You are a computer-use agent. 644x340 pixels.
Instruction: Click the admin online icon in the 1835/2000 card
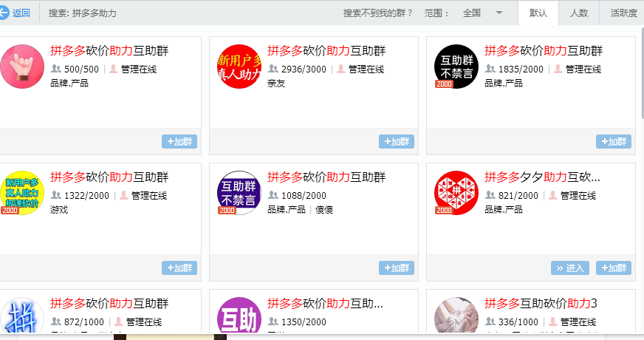(558, 69)
